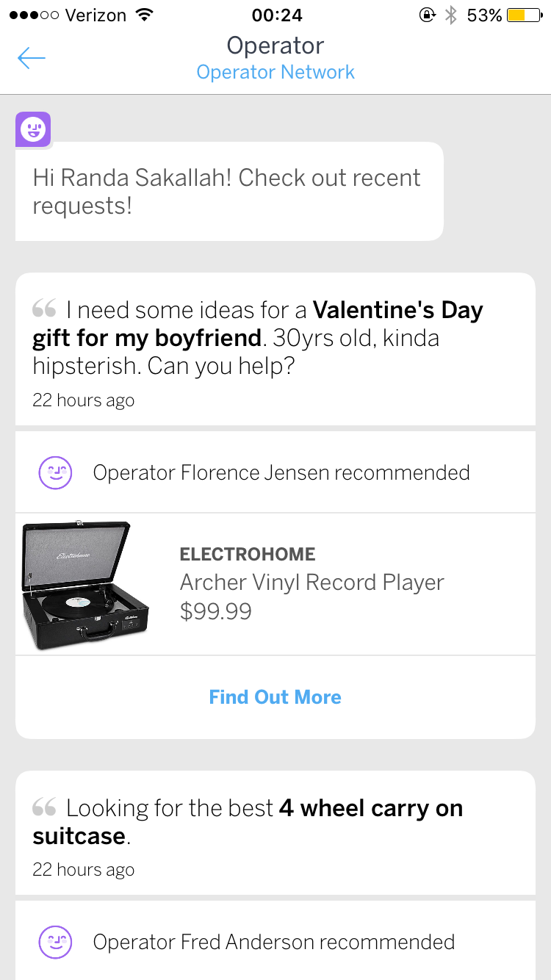Image resolution: width=551 pixels, height=980 pixels.
Task: Tap the Wi-Fi signal icon
Action: click(145, 15)
